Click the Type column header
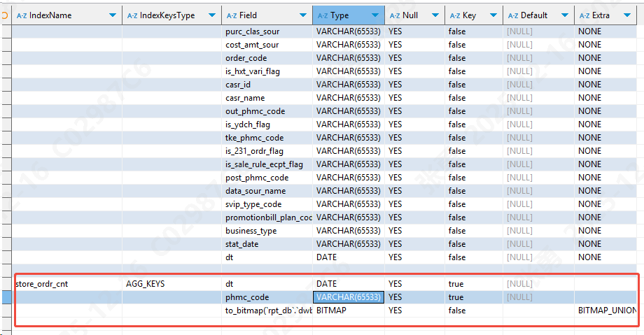This screenshot has width=644, height=335. pos(349,15)
